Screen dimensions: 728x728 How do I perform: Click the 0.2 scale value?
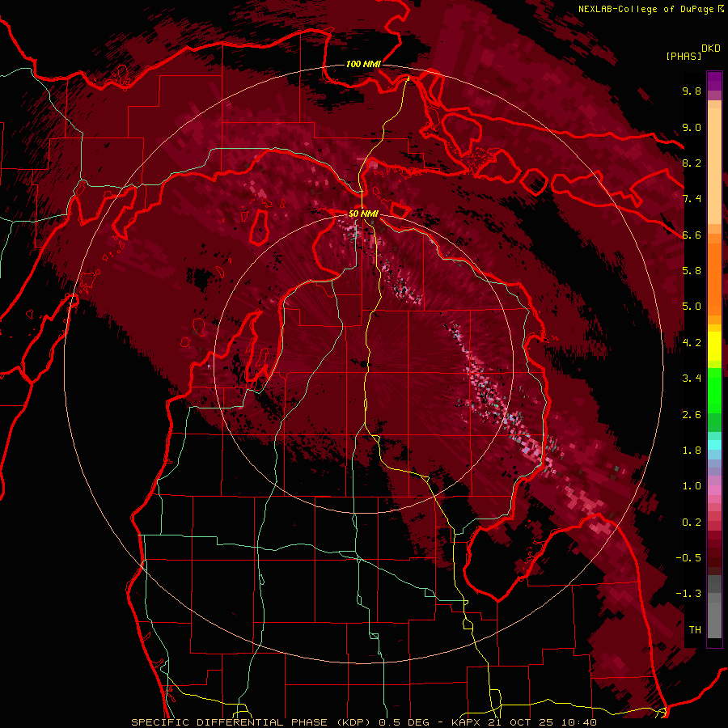tap(692, 523)
